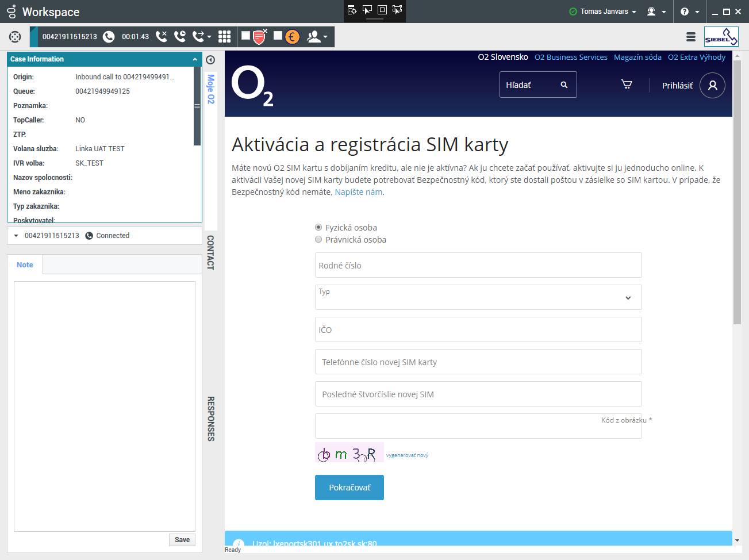Collapse the Case Information panel

195,59
